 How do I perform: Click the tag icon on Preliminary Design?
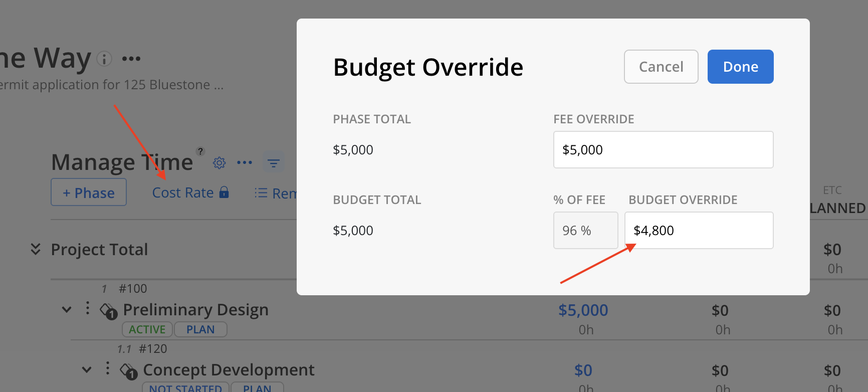pos(108,311)
